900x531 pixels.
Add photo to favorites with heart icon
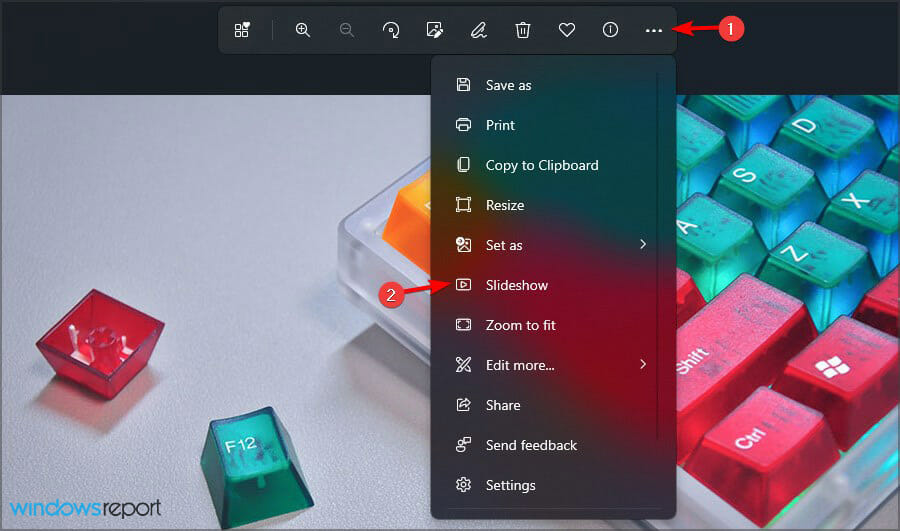click(x=567, y=30)
